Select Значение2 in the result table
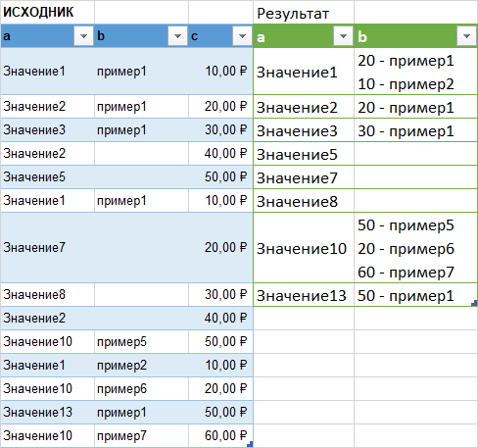 304,107
